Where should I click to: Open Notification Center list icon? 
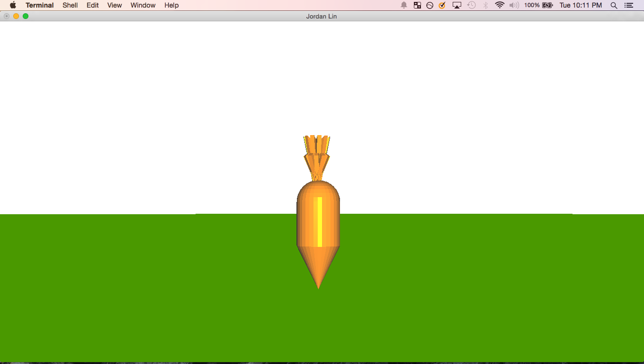[629, 5]
